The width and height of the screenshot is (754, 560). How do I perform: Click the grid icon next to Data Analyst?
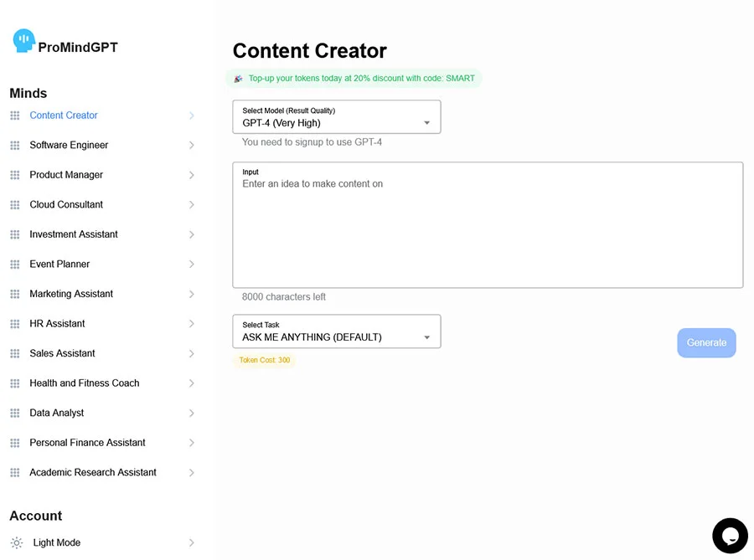(14, 414)
